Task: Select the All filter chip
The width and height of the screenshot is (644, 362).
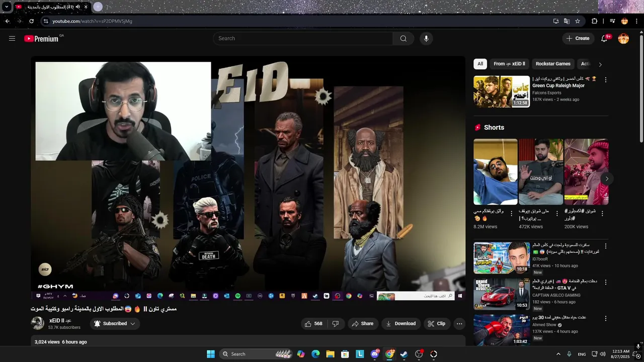Action: pyautogui.click(x=480, y=64)
